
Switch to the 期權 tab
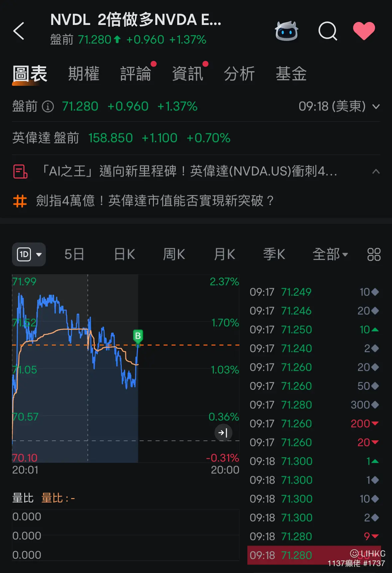point(84,74)
